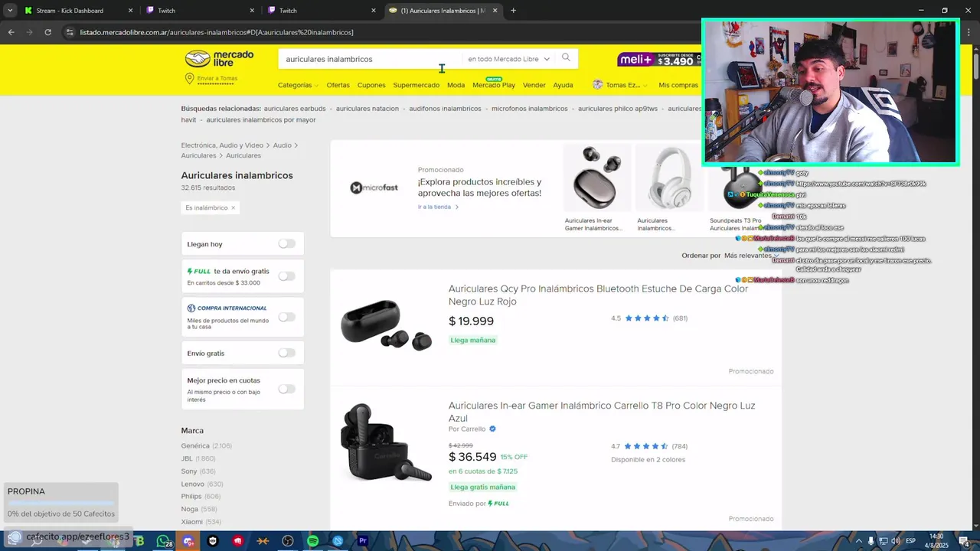Toggle the FULL envío gratis switch
The width and height of the screenshot is (980, 551).
point(286,275)
